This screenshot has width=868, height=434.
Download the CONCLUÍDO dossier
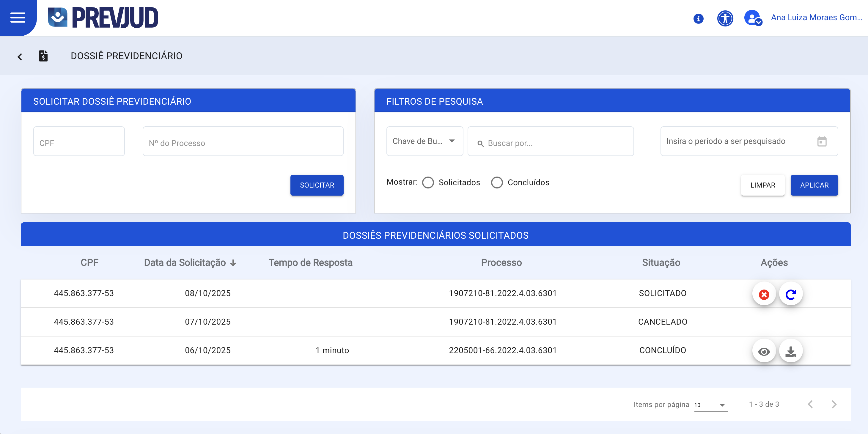point(791,351)
